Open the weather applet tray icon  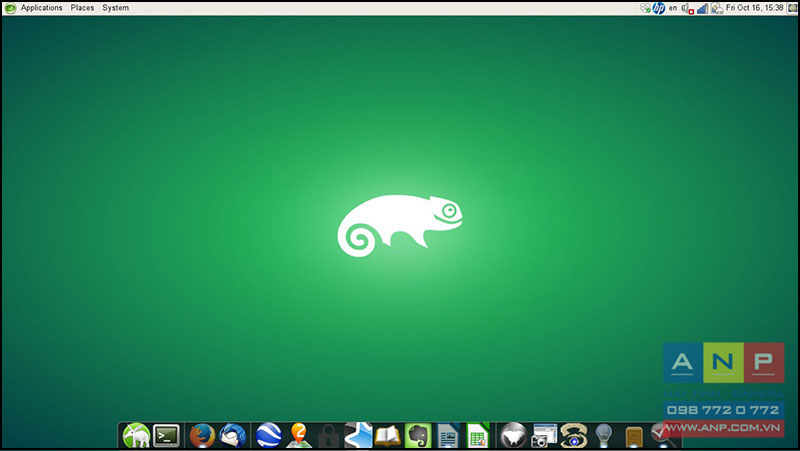point(717,8)
